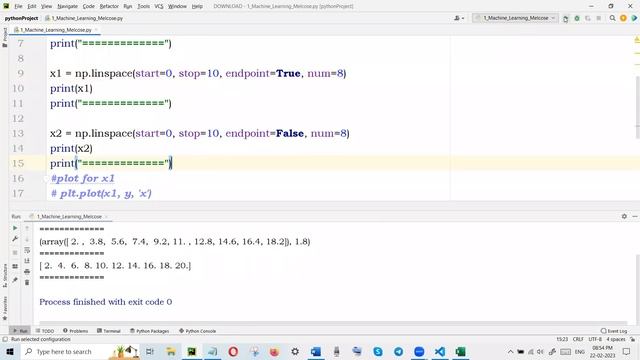Open the Run tool window tab at bottom
Screen dimensions: 640x360
pos(20,331)
